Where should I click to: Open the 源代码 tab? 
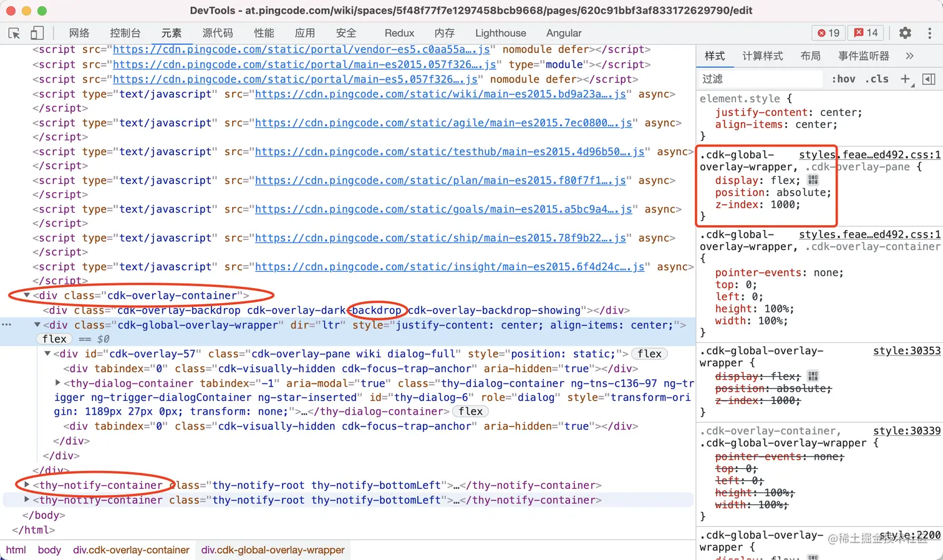pos(218,33)
